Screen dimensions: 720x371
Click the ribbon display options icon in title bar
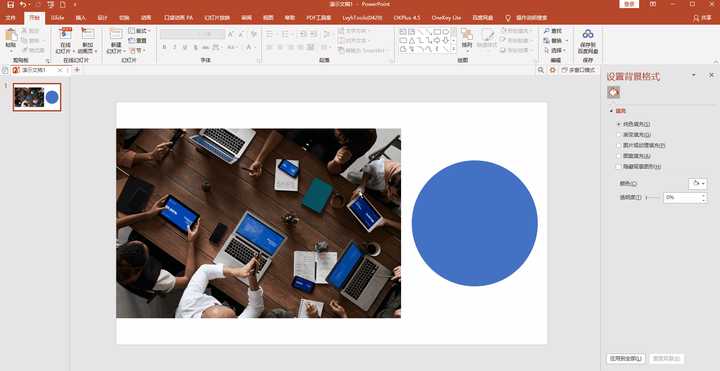(653, 4)
